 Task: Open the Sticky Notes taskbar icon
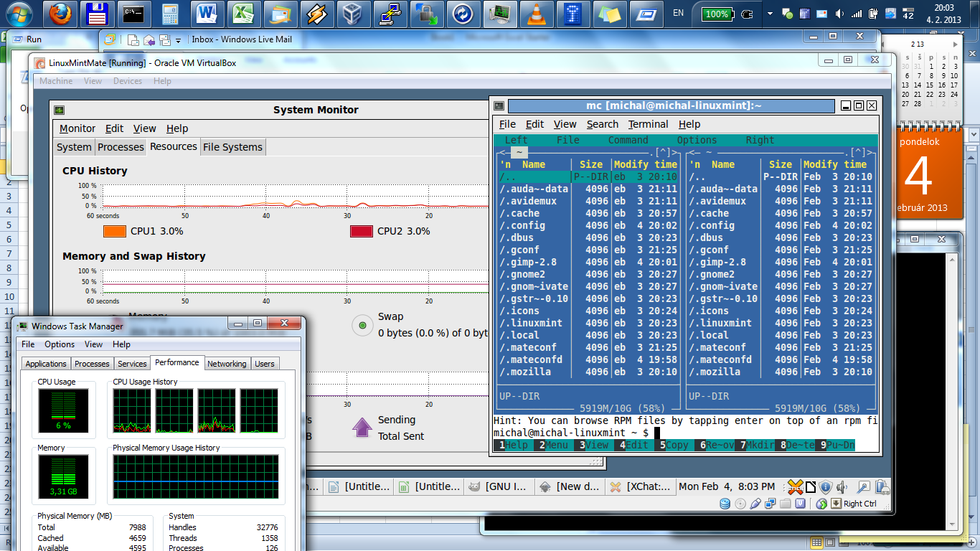609,14
